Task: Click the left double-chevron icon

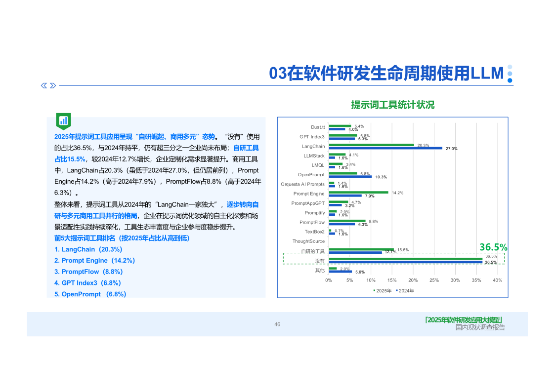Action: (x=44, y=85)
